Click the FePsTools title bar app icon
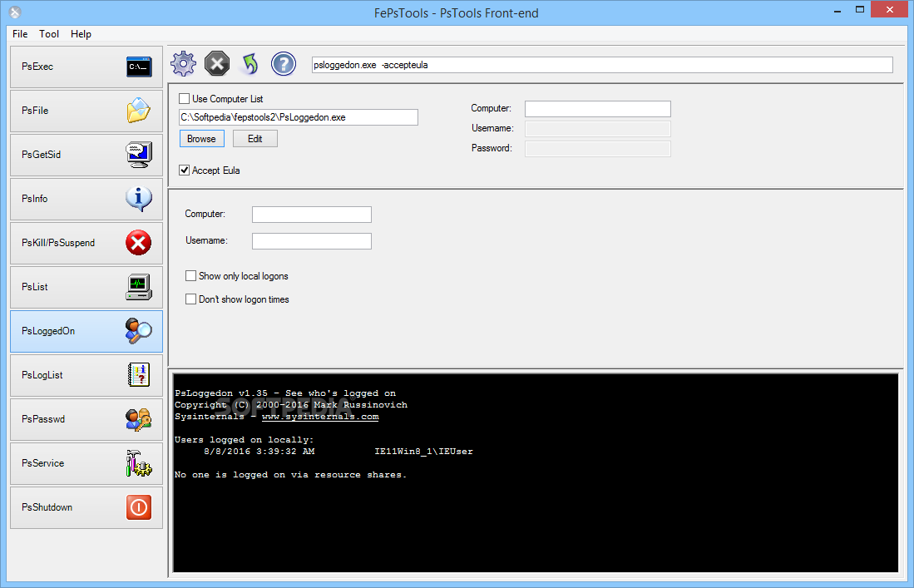The height and width of the screenshot is (588, 914). point(15,12)
